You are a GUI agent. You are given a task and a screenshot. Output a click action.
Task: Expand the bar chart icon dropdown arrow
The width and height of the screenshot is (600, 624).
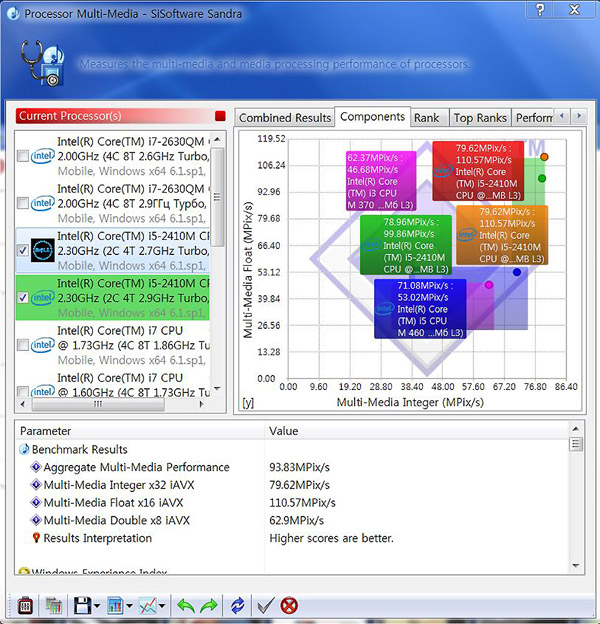click(129, 606)
